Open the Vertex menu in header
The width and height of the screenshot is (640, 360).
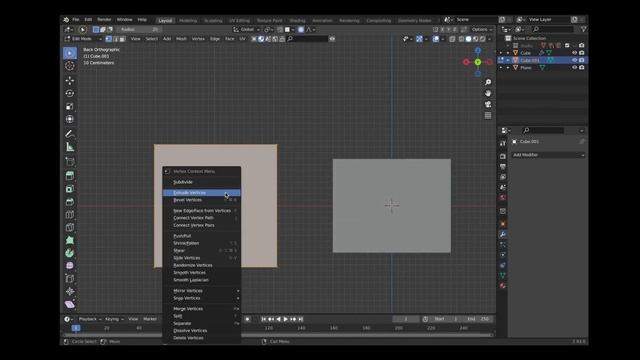tap(198, 39)
